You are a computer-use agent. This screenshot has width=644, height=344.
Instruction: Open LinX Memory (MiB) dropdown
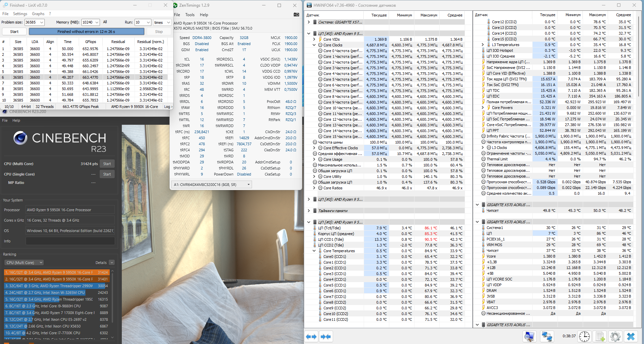pos(97,22)
